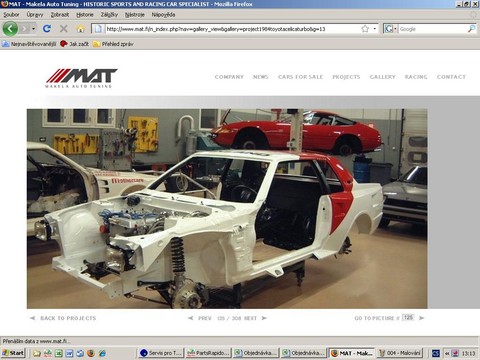Image resolution: width=480 pixels, height=360 pixels.
Task: Click the search magnifier icon
Action: [x=471, y=29]
